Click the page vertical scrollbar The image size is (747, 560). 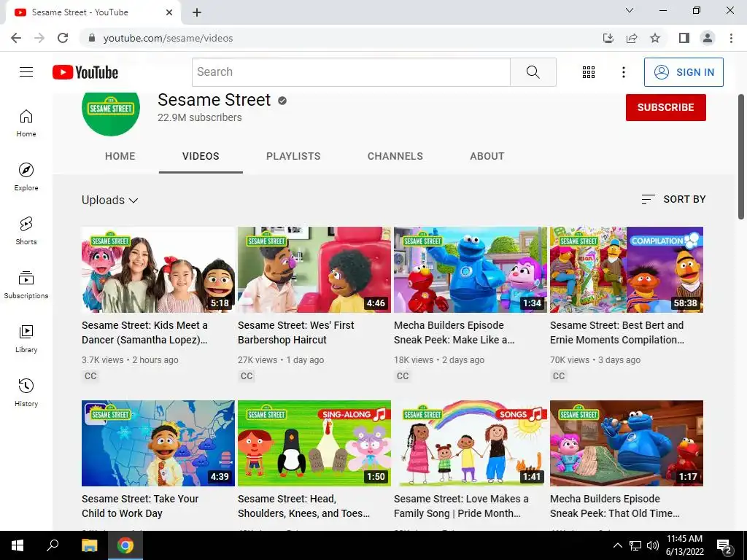(x=741, y=156)
